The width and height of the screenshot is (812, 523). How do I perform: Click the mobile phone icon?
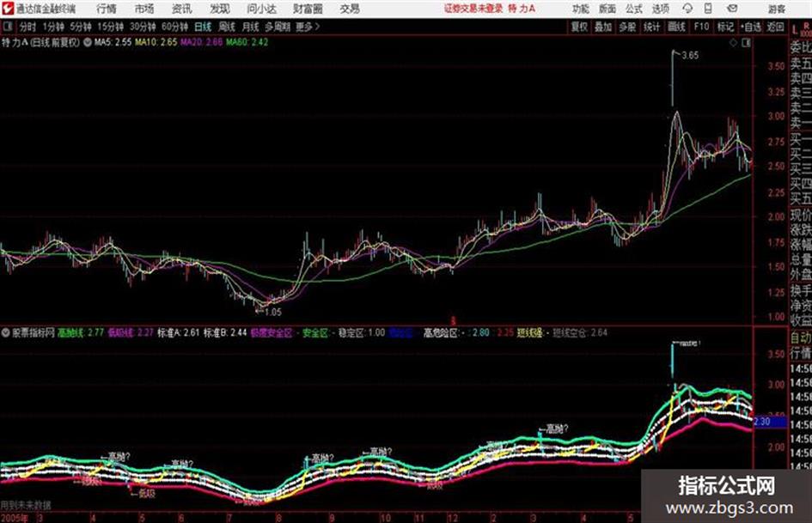click(x=708, y=9)
